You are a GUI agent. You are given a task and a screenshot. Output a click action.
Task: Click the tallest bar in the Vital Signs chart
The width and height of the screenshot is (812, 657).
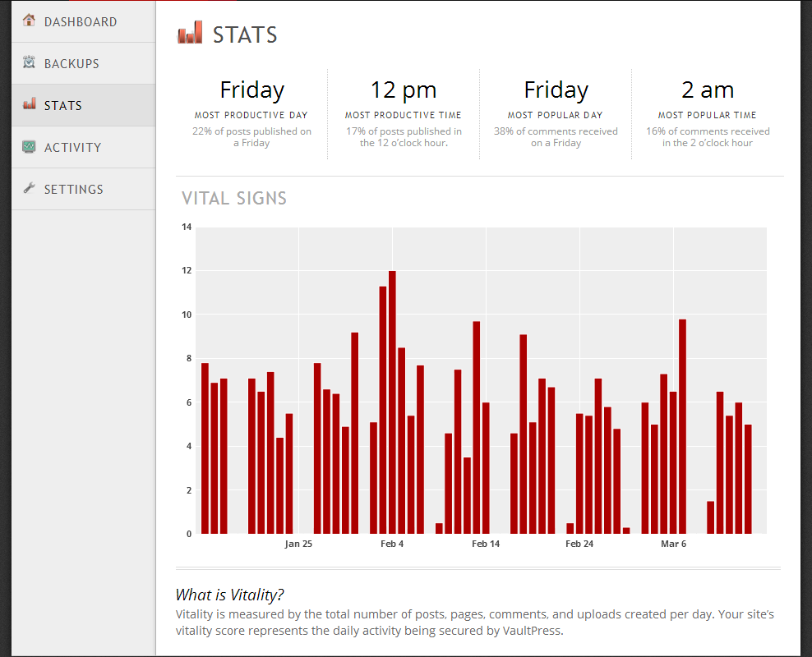(x=392, y=402)
